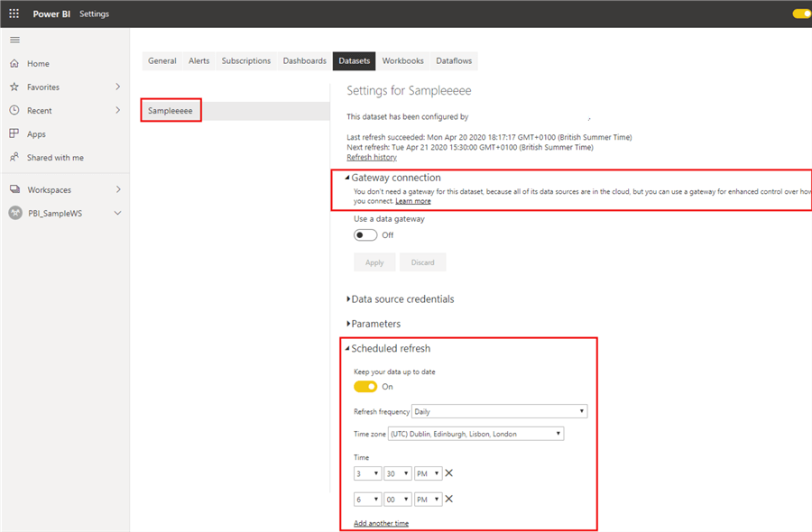812x532 pixels.
Task: Toggle the yellow switch in the top bar
Action: point(802,14)
